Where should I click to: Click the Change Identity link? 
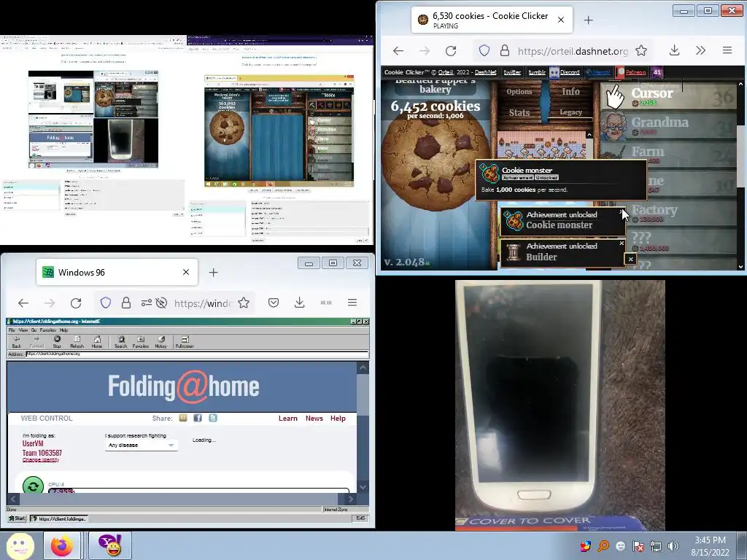tap(41, 460)
